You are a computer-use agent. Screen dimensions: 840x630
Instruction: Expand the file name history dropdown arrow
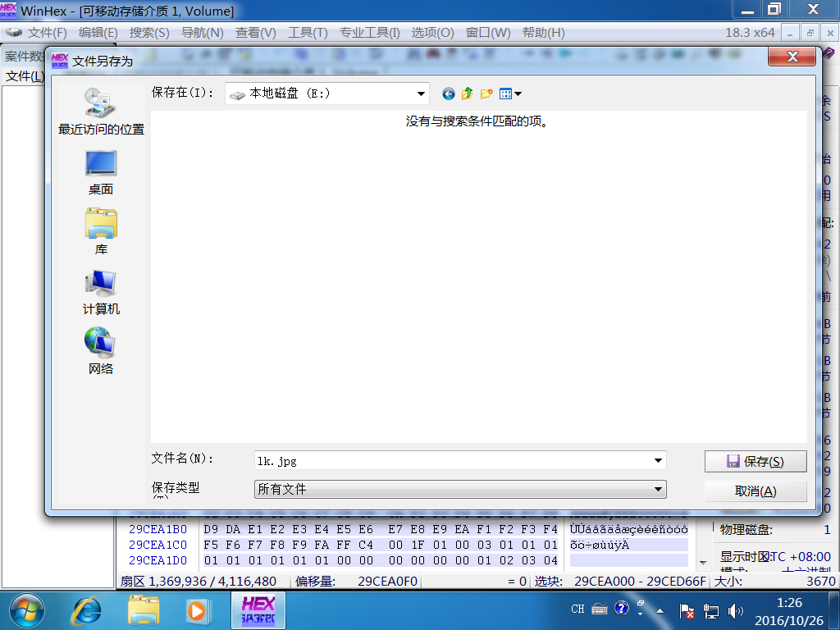tap(659, 461)
